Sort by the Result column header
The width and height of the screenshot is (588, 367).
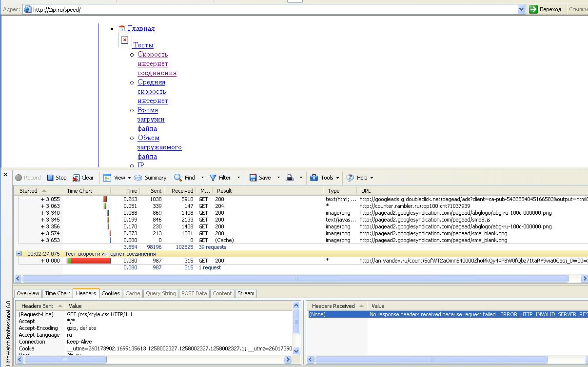pos(268,191)
